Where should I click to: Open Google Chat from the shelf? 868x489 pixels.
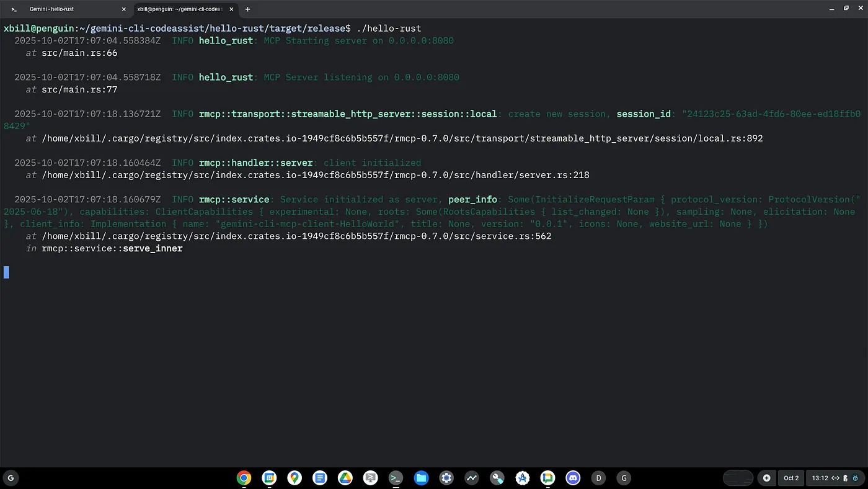pyautogui.click(x=547, y=478)
